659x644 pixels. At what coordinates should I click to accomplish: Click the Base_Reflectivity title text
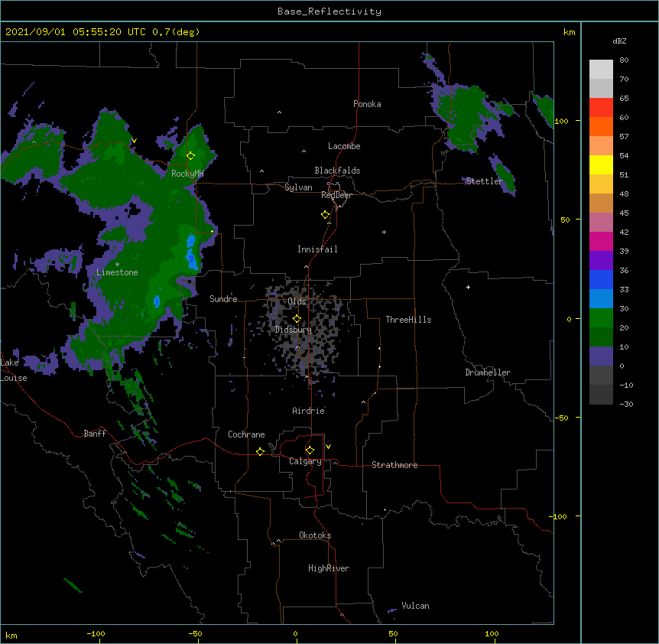[329, 11]
